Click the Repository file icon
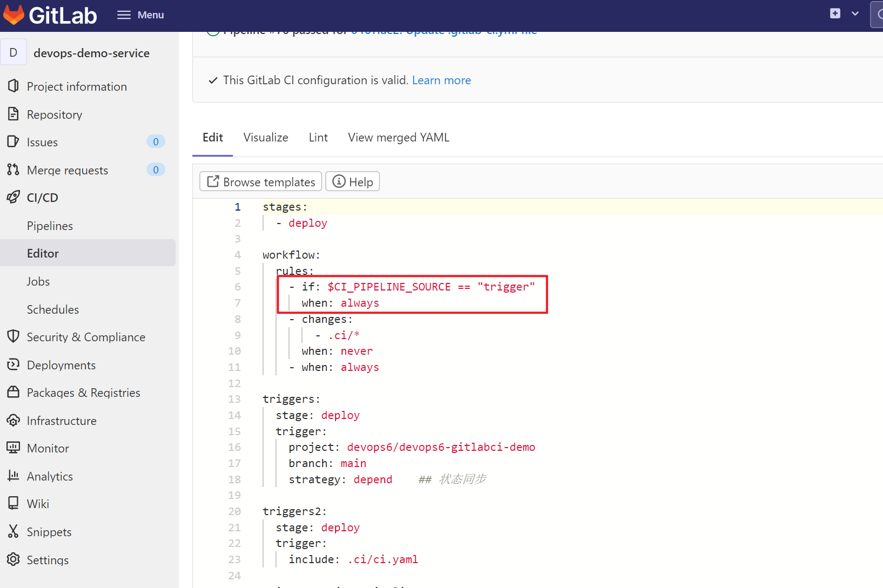883x588 pixels. tap(14, 114)
